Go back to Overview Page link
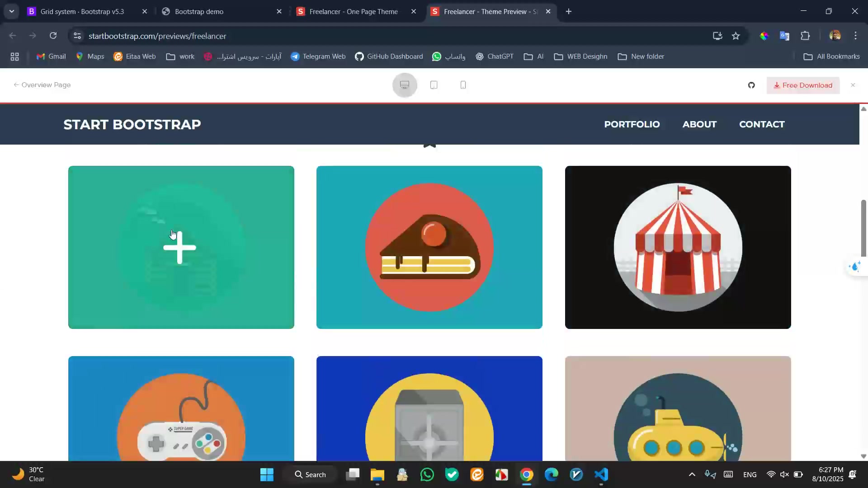 click(x=42, y=85)
